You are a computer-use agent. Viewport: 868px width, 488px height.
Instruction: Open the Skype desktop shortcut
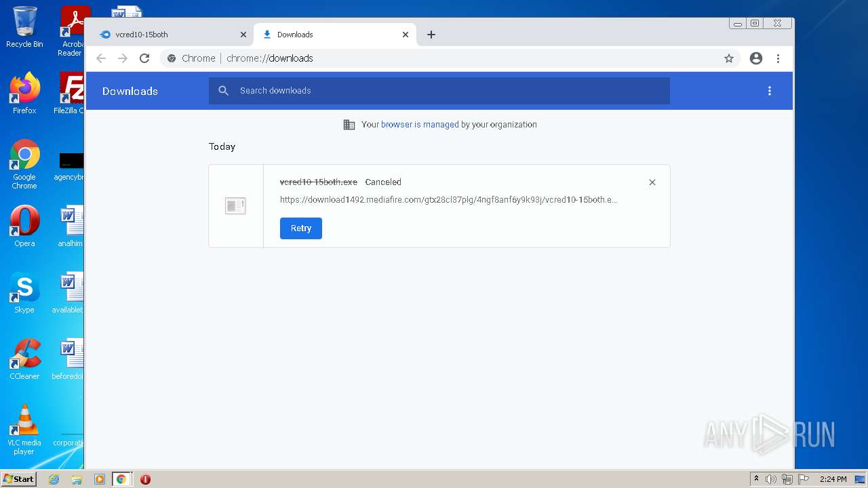point(24,293)
